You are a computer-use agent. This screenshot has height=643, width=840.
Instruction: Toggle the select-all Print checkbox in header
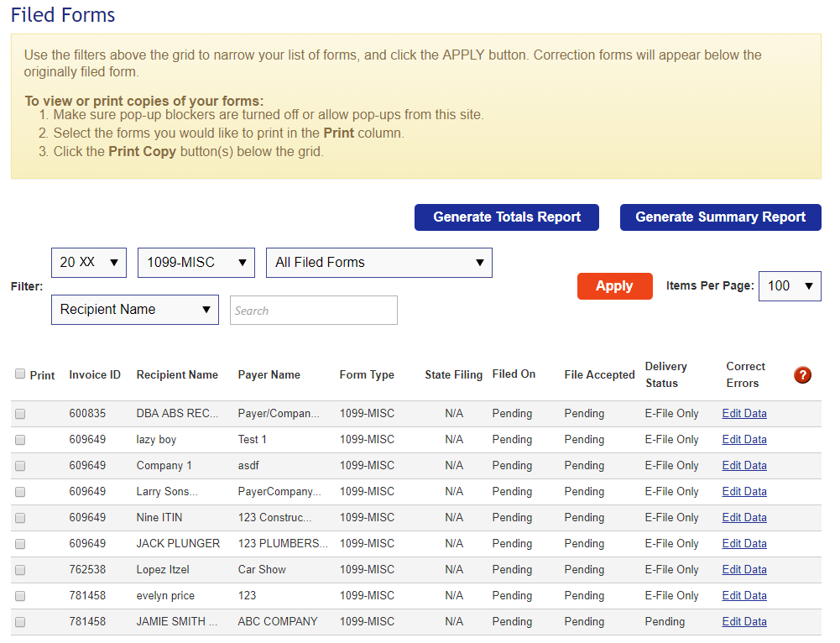(x=20, y=374)
